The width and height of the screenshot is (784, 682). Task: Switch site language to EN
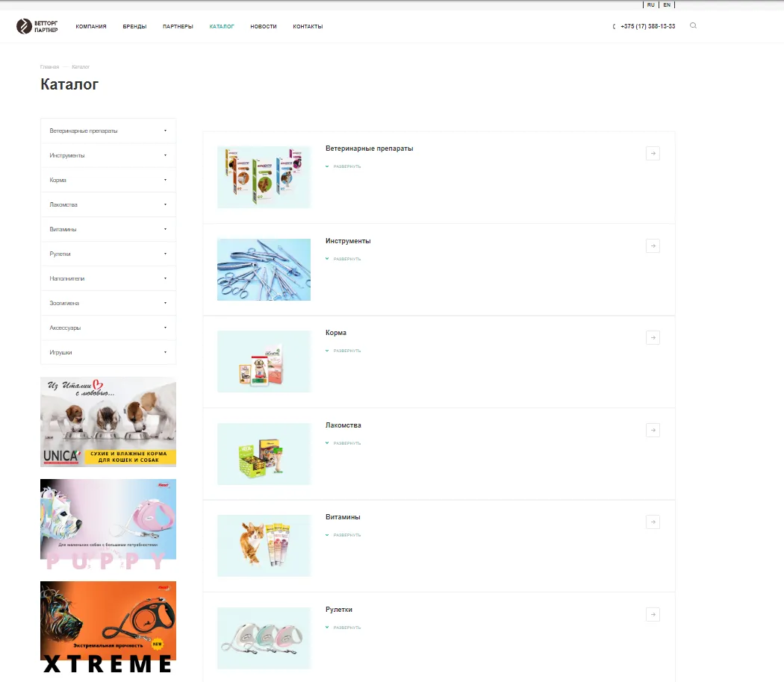click(x=667, y=4)
